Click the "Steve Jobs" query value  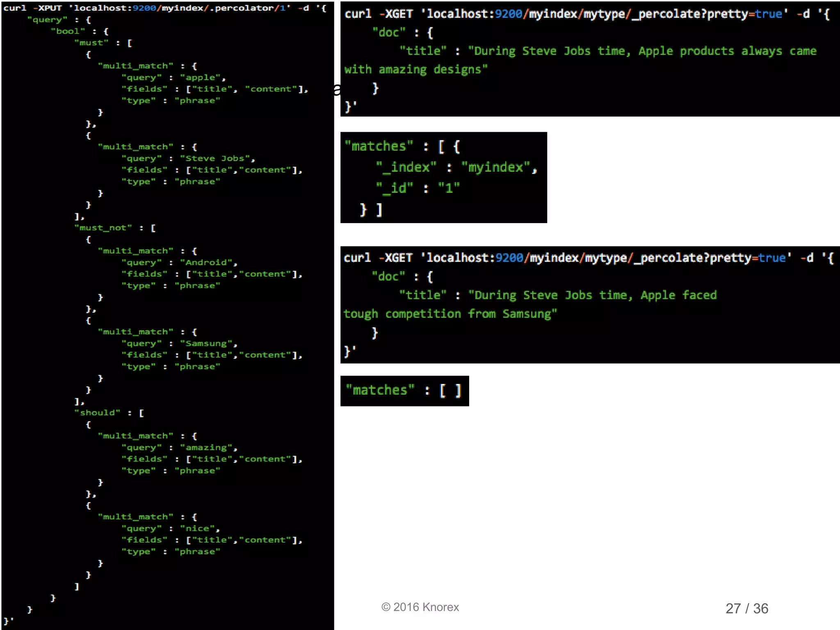pyautogui.click(x=215, y=158)
